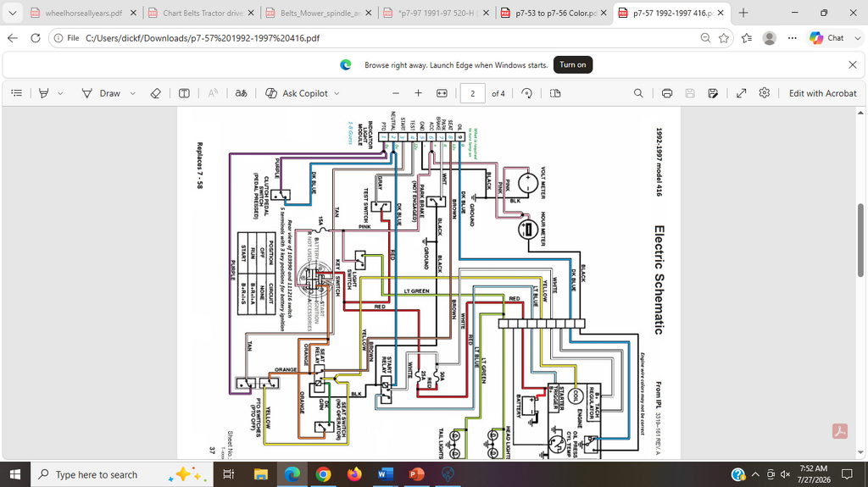Viewport: 868px width, 487px height.
Task: Click Turn on startup boost
Action: point(572,64)
